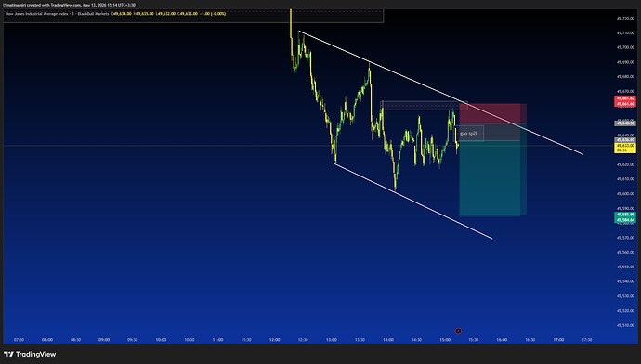Click the 16:00 time axis label
Image resolution: width=641 pixels, height=364 pixels.
pyautogui.click(x=502, y=340)
